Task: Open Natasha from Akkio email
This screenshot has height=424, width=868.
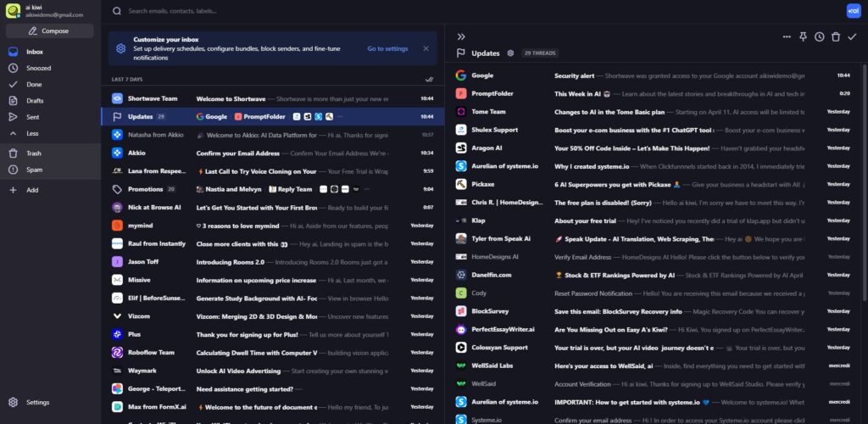Action: pos(272,135)
